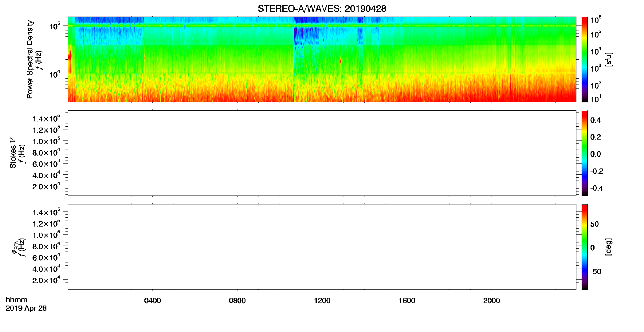Click 2.0×10^4 tick on phi RTN axis
This screenshot has width=644, height=332.
[x=46, y=280]
